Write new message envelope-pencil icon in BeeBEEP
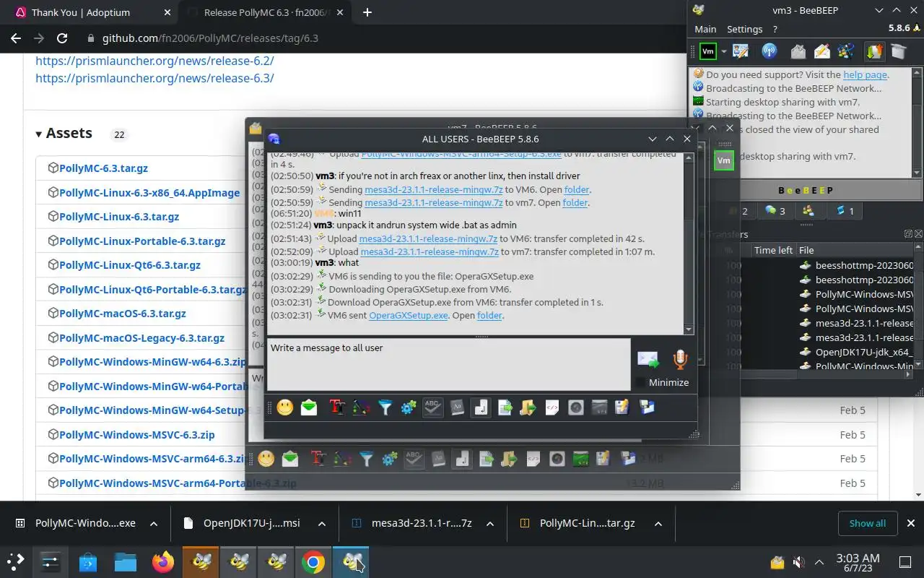Screen dimensions: 924x578 point(822,51)
